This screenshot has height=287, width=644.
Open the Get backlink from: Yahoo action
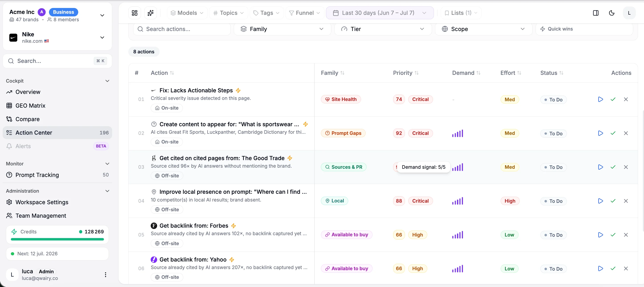[193, 260]
